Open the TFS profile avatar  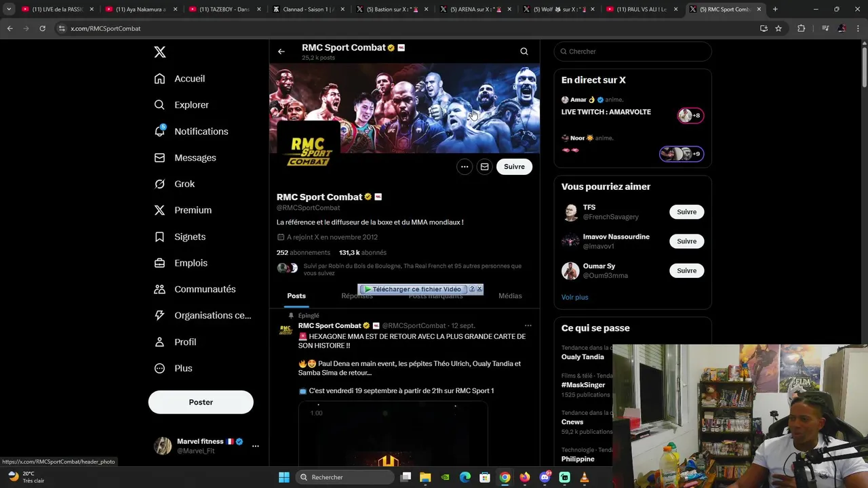(x=570, y=212)
